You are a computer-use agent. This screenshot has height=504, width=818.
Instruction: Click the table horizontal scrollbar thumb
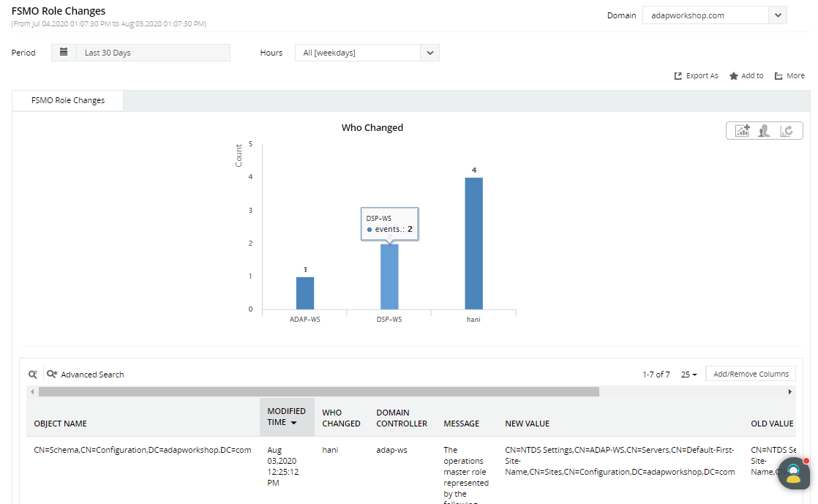[x=319, y=392]
